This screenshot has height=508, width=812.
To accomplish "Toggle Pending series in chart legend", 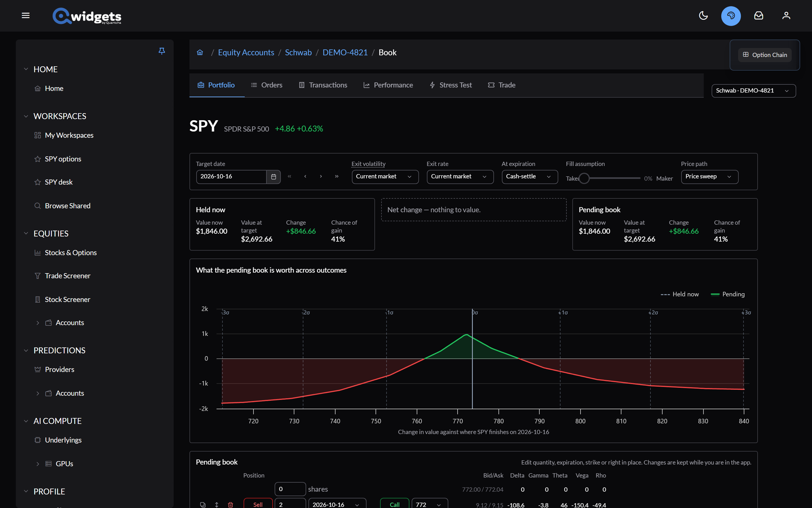I will pyautogui.click(x=728, y=294).
